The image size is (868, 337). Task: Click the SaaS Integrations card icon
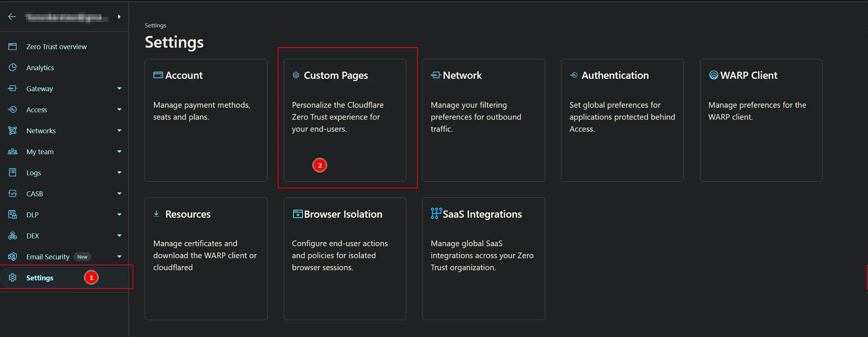[436, 213]
